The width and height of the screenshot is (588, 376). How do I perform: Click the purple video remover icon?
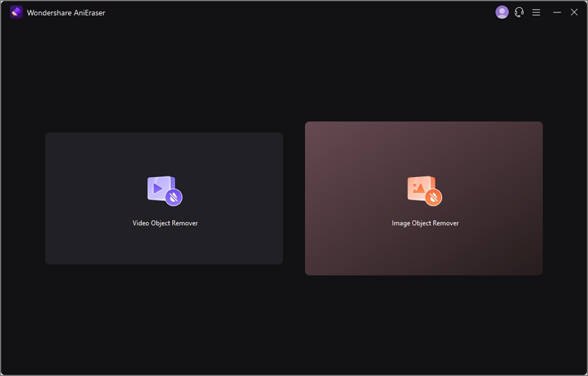165,191
